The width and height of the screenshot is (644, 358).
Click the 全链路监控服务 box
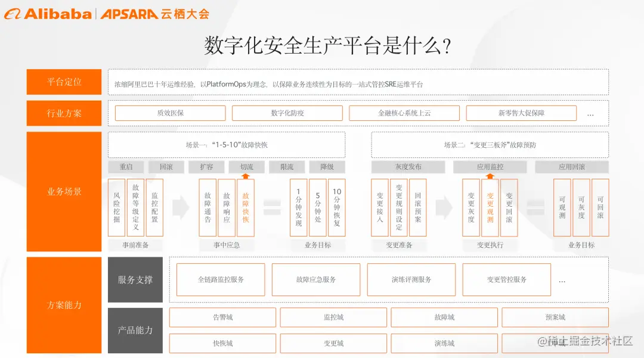pyautogui.click(x=221, y=280)
